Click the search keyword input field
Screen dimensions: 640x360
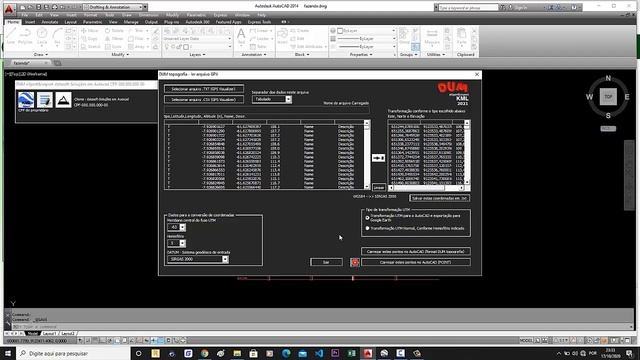click(468, 7)
